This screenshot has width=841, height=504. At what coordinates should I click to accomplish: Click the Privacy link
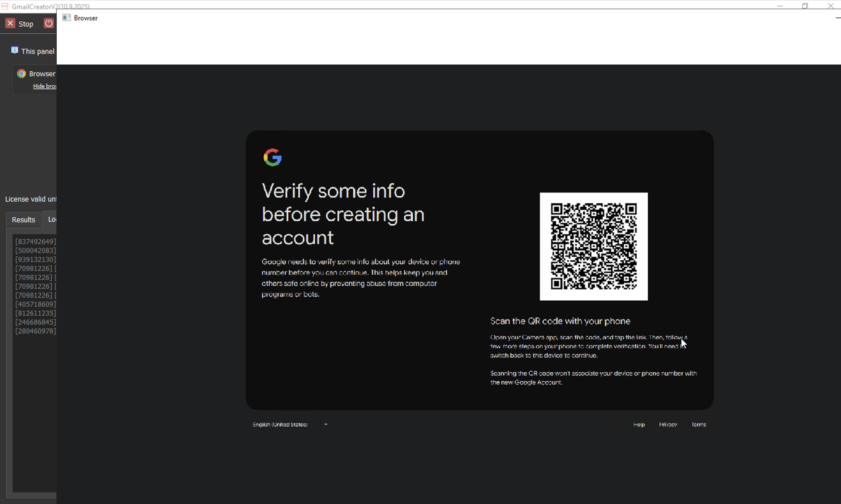668,424
